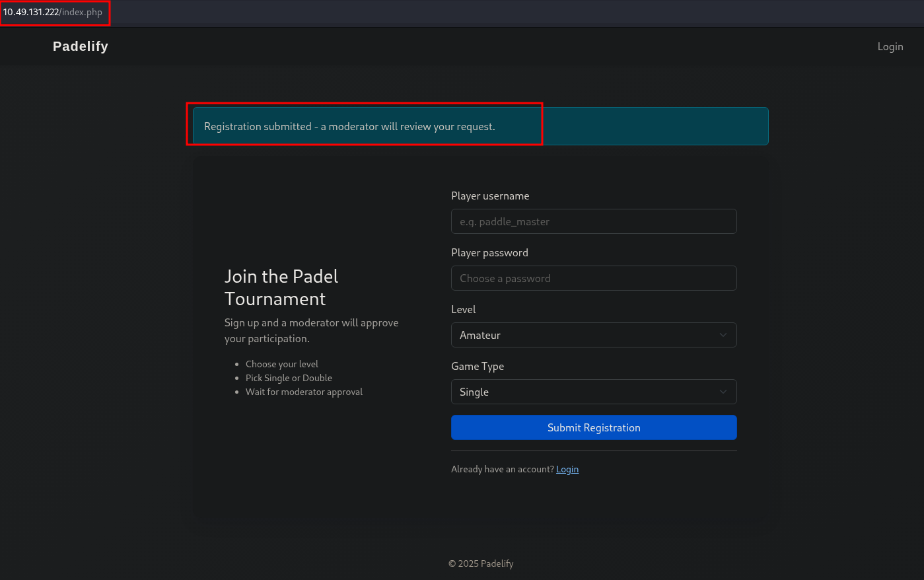Click the "Sign up and a moderator" subtitle text
The height and width of the screenshot is (580, 924).
tap(311, 330)
